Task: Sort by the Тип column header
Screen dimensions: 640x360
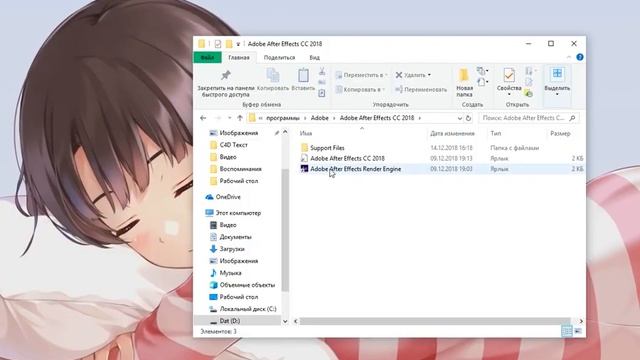Action: (x=496, y=133)
